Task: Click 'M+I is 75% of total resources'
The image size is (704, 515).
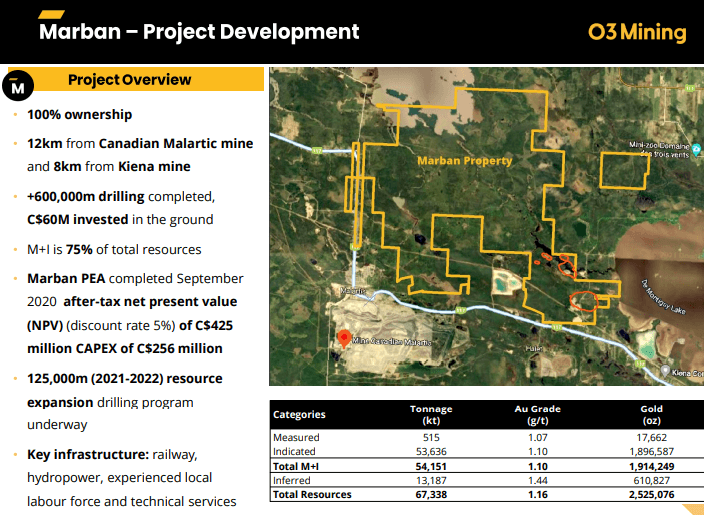Action: [x=114, y=250]
